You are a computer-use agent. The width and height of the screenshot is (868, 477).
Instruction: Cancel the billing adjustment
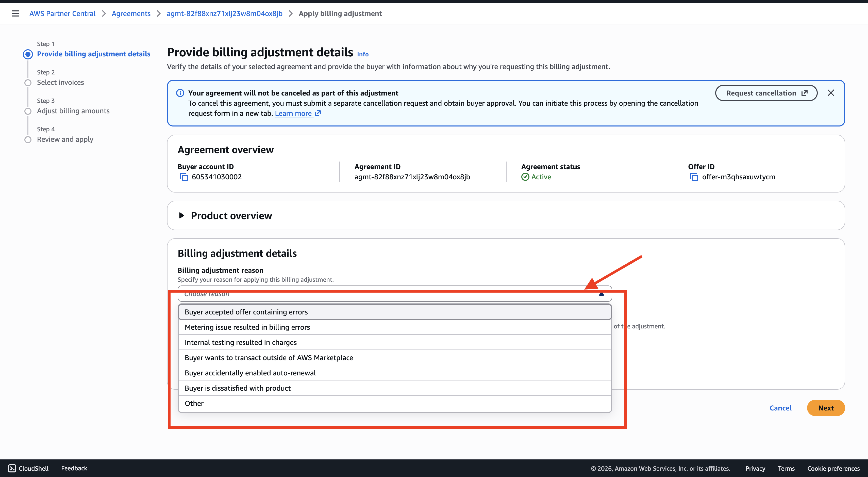[780, 408]
